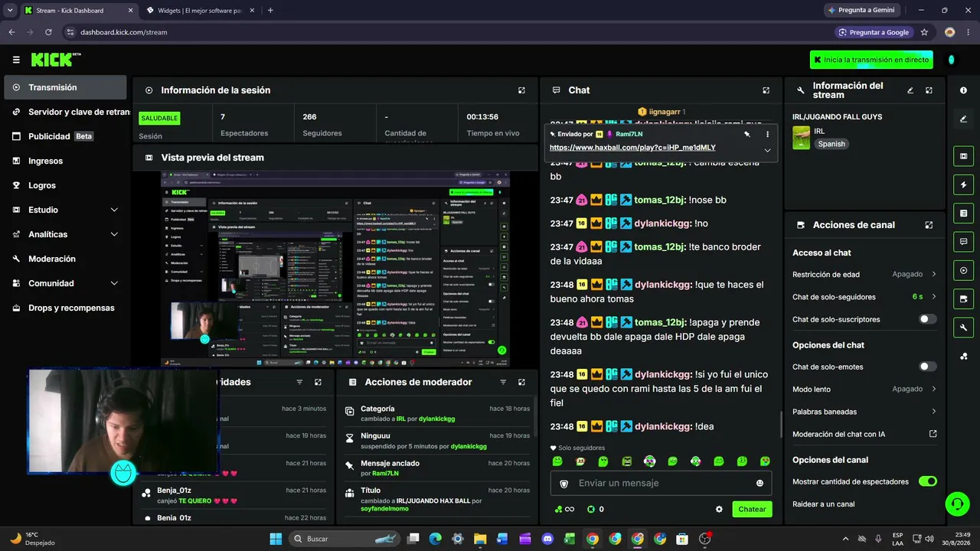Click Inicia la transmisión en directo button
The width and height of the screenshot is (980, 551).
click(871, 60)
